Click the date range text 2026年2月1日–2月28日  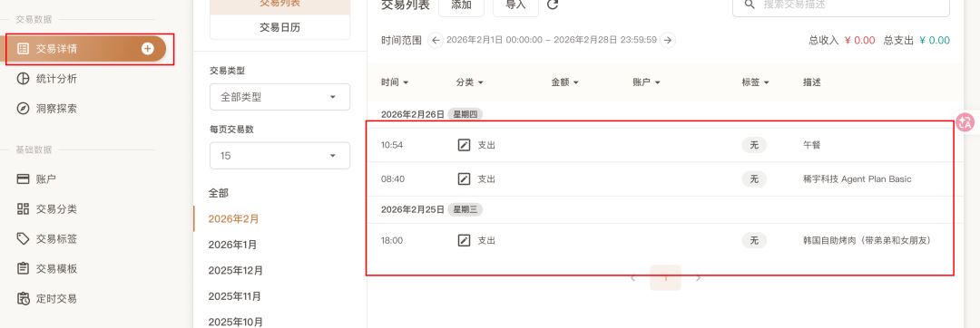point(552,41)
